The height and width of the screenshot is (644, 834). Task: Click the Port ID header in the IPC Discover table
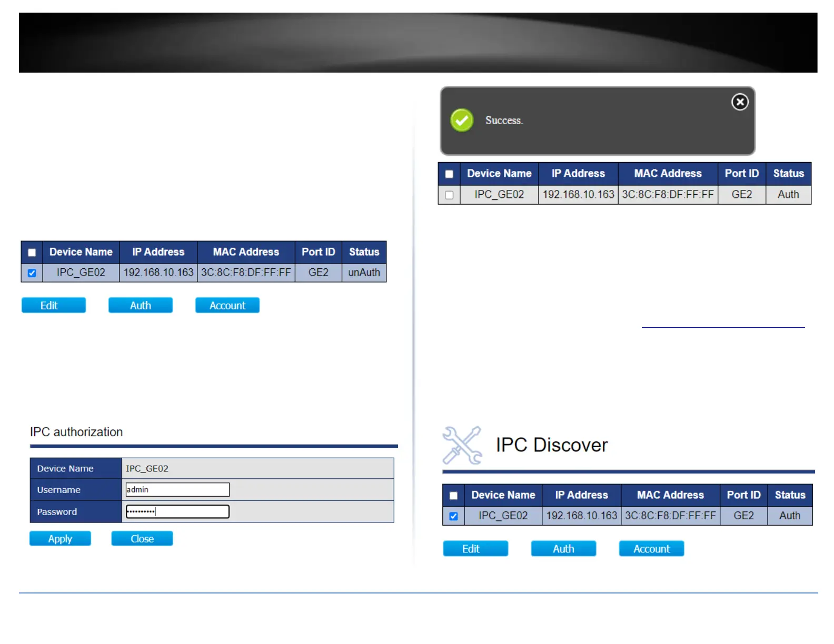(743, 495)
